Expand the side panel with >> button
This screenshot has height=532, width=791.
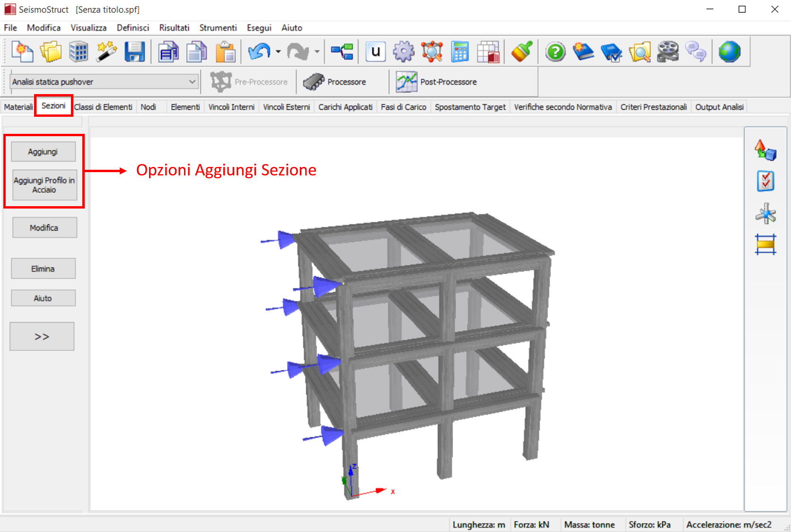click(42, 337)
